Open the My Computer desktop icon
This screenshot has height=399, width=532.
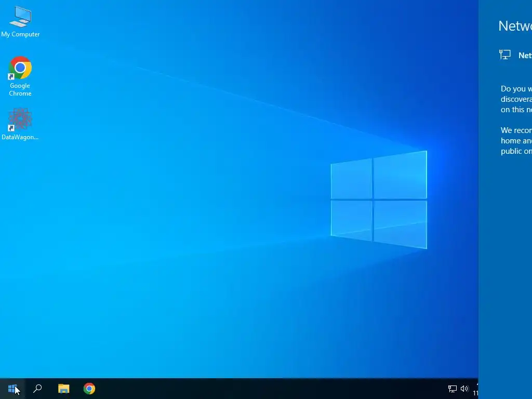click(x=20, y=22)
